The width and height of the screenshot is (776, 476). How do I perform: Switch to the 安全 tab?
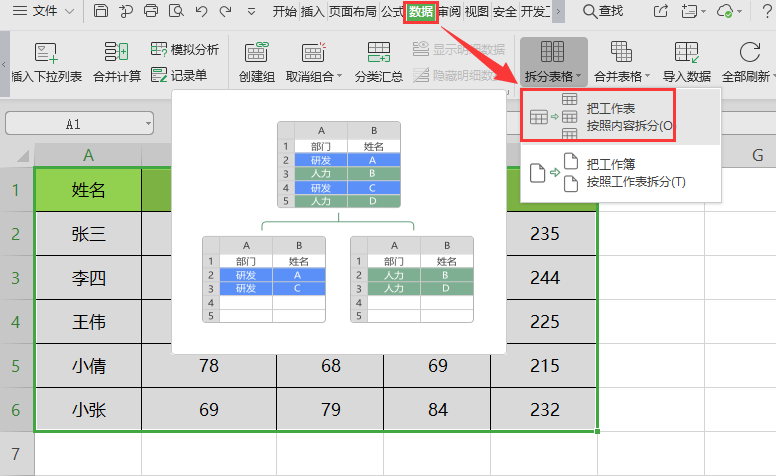(x=505, y=11)
